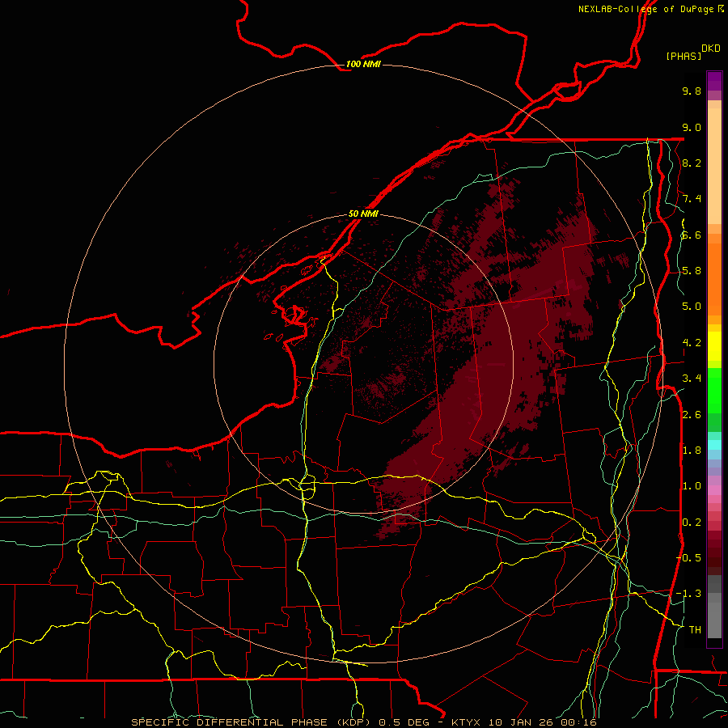Click the 9.8 value on the color scale
The height and width of the screenshot is (728, 728).
692,91
